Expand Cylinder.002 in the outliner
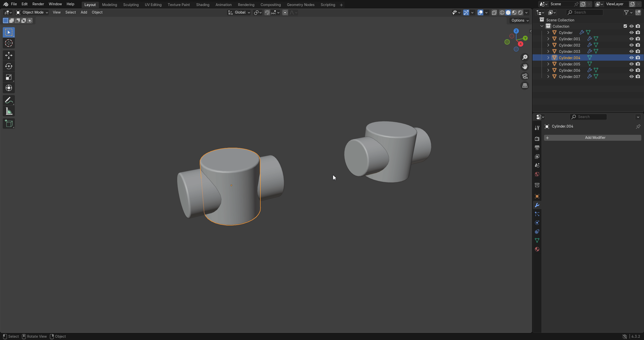The width and height of the screenshot is (644, 340). pos(548,45)
